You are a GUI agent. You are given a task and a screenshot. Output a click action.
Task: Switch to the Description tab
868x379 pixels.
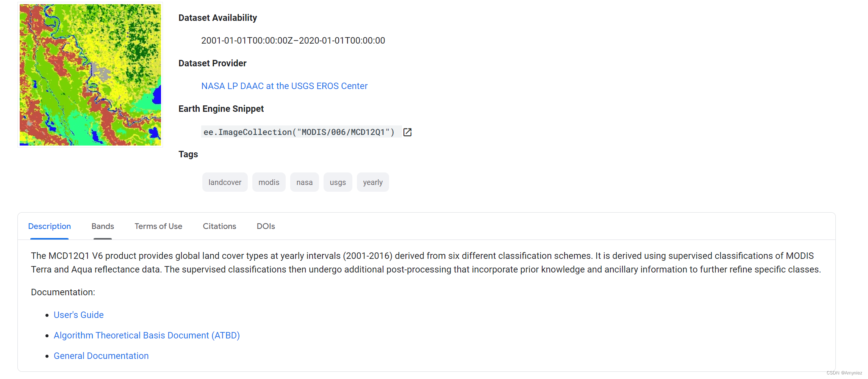[x=49, y=226]
